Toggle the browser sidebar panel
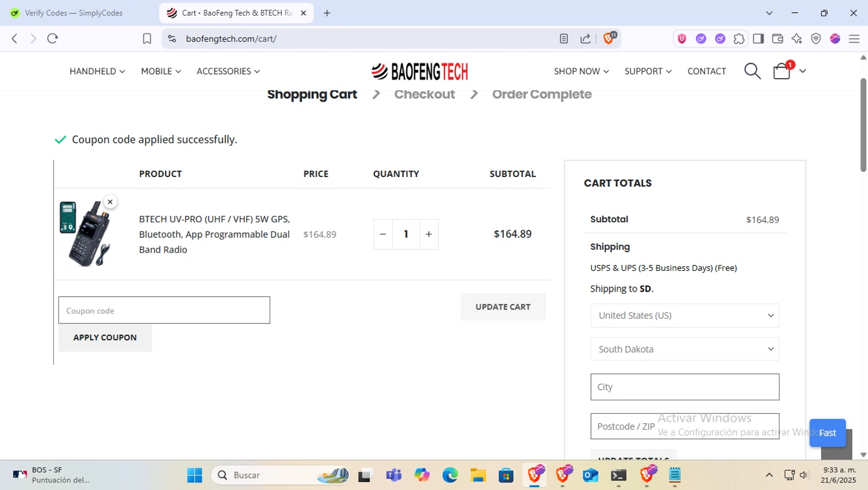868x490 pixels. pyautogui.click(x=758, y=39)
